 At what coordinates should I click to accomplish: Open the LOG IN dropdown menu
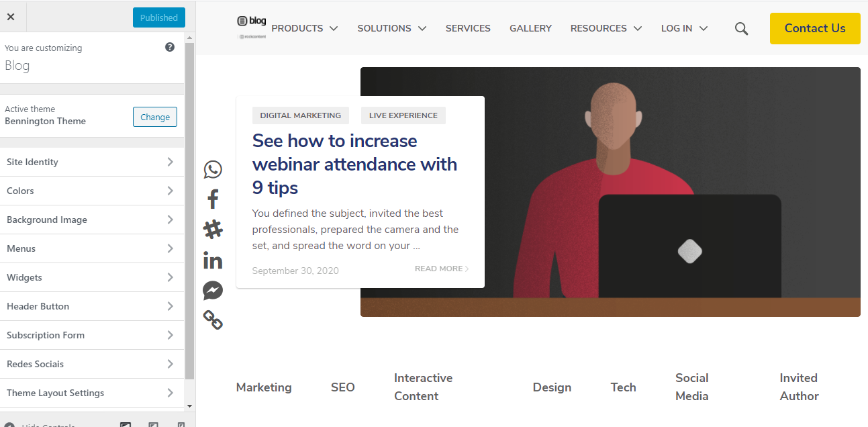[x=685, y=28]
